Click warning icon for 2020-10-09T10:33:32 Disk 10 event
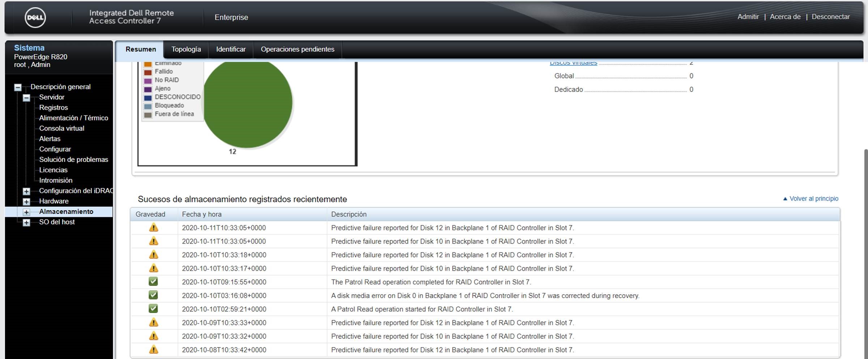The image size is (868, 359). click(x=153, y=336)
